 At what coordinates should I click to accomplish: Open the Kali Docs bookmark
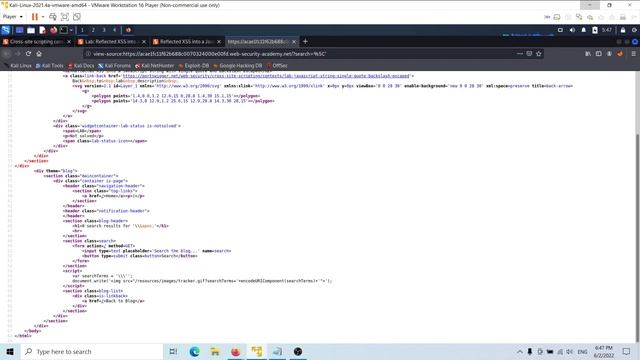81,65
